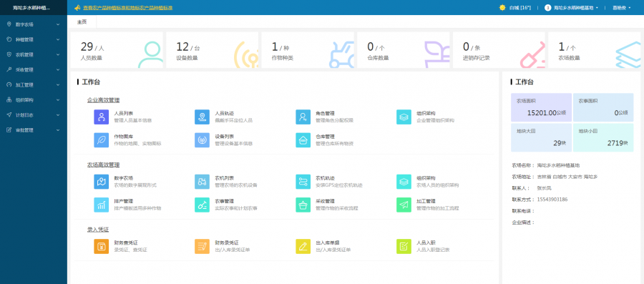Switch to the 主页 tab
This screenshot has width=644, height=284.
(82, 22)
